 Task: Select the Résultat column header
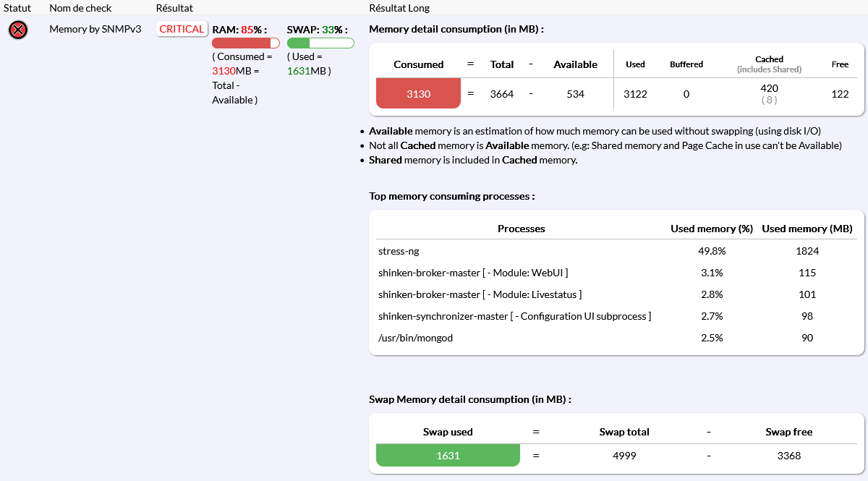[x=174, y=8]
